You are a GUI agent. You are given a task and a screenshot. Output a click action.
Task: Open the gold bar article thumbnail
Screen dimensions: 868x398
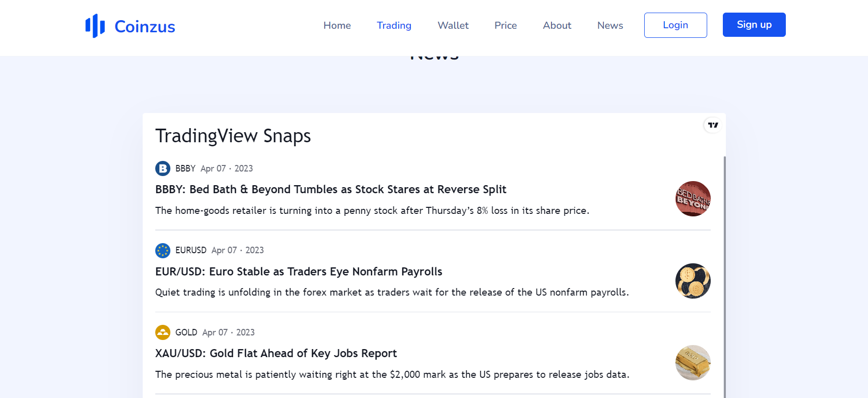point(693,363)
